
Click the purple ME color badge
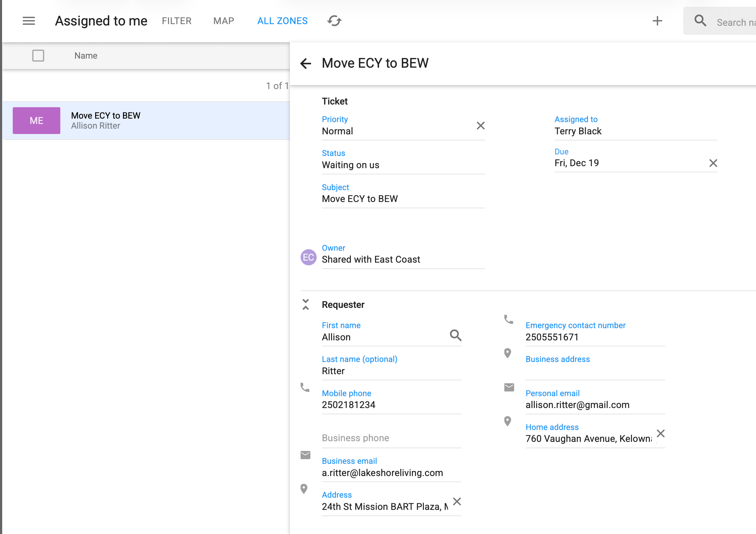click(x=37, y=121)
